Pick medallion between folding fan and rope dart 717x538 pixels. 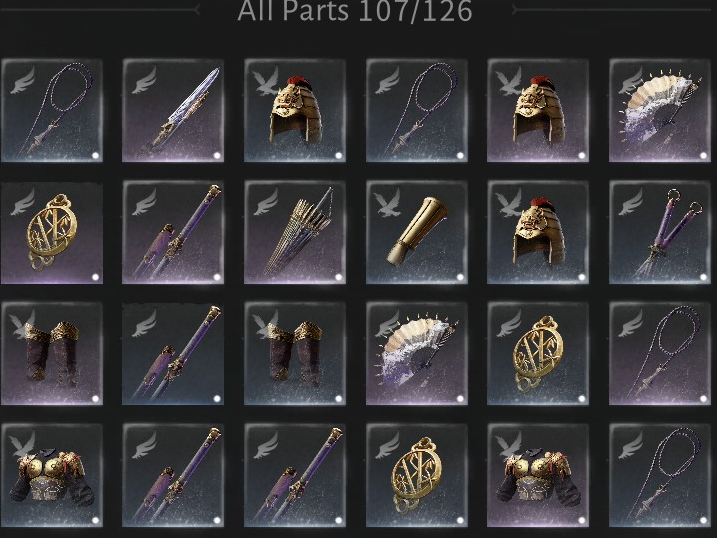tap(538, 353)
